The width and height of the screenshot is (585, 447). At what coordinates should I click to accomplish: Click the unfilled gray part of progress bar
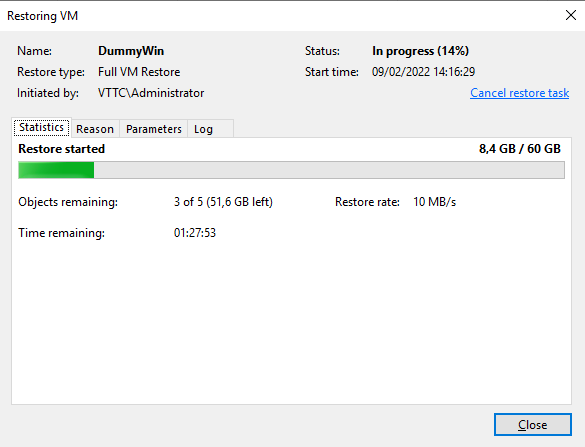point(329,170)
